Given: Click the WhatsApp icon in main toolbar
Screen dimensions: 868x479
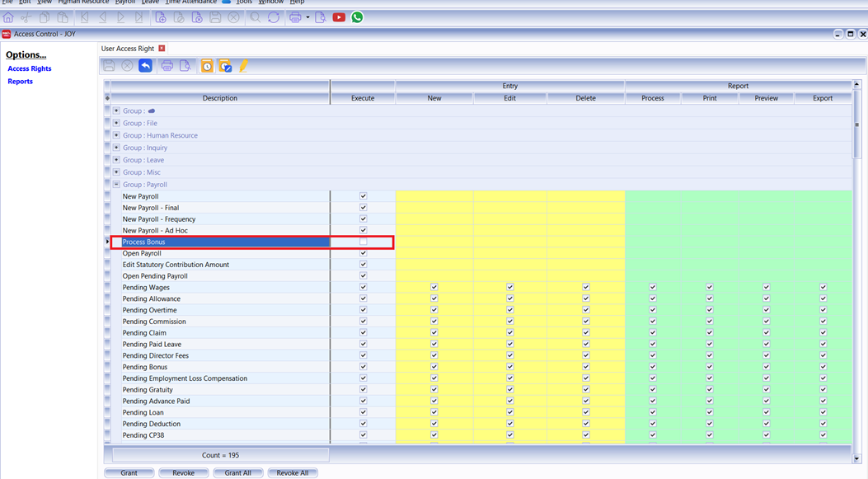Looking at the screenshot, I should [x=357, y=17].
